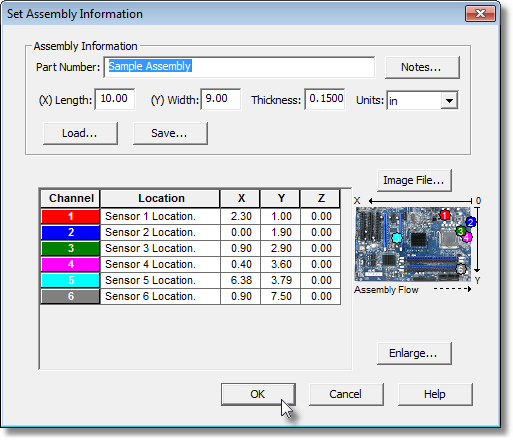The height and width of the screenshot is (440, 513).
Task: Select red channel 1 color swatch
Action: pos(70,216)
